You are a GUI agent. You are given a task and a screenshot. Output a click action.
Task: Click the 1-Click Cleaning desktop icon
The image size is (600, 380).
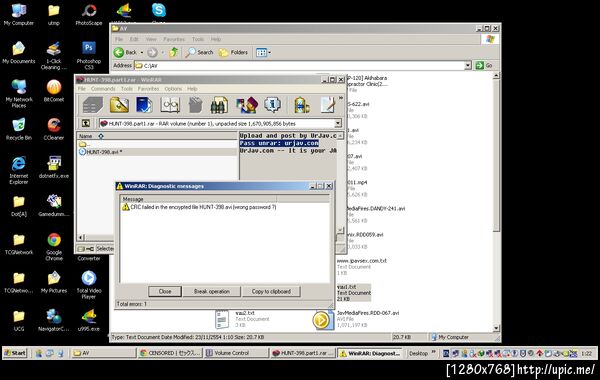(54, 55)
